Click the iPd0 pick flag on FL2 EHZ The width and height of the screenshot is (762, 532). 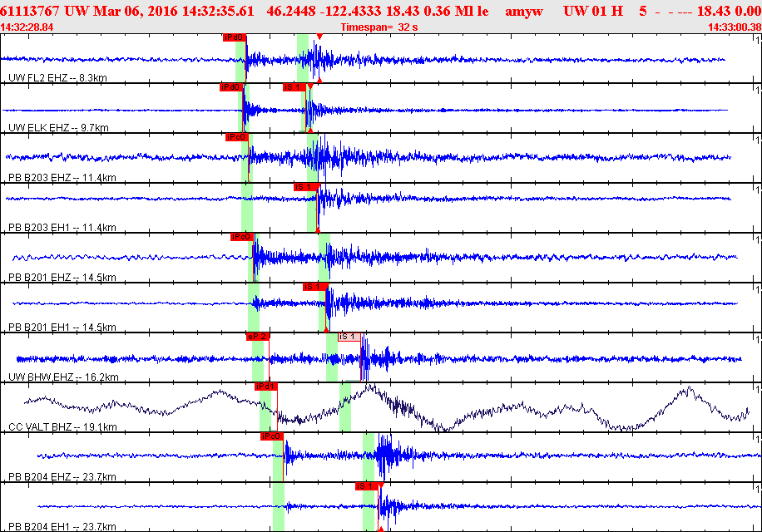pyautogui.click(x=235, y=38)
